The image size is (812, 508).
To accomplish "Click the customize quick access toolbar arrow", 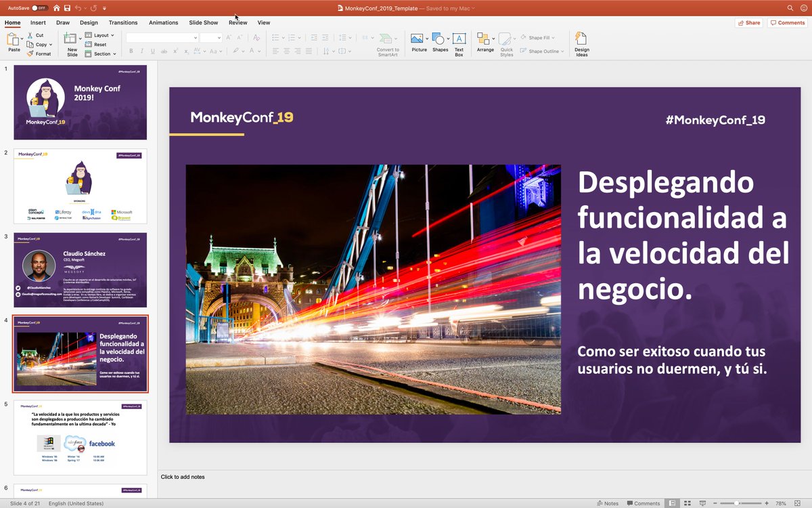I will pyautogui.click(x=104, y=8).
